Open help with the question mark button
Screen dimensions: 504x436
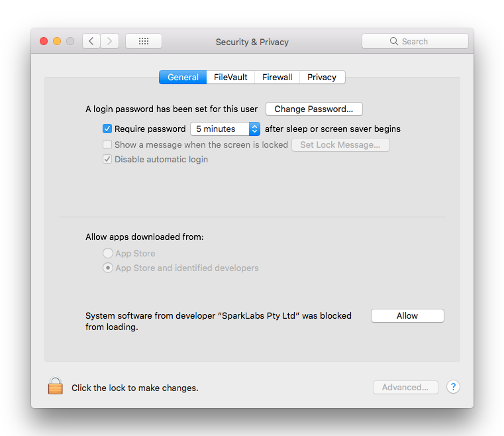click(x=453, y=387)
